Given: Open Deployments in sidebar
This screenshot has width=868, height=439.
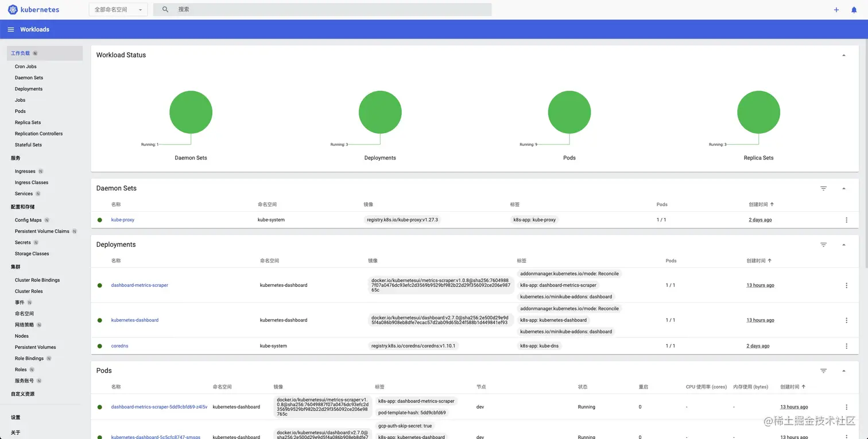Looking at the screenshot, I should (29, 89).
